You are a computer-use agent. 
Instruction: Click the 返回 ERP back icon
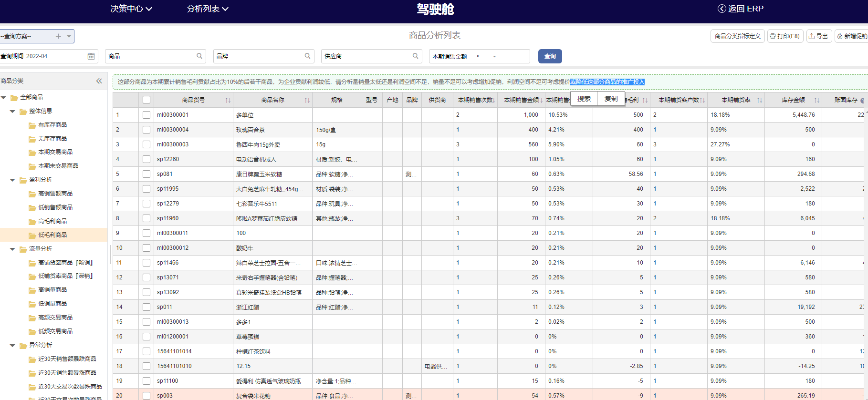(722, 9)
